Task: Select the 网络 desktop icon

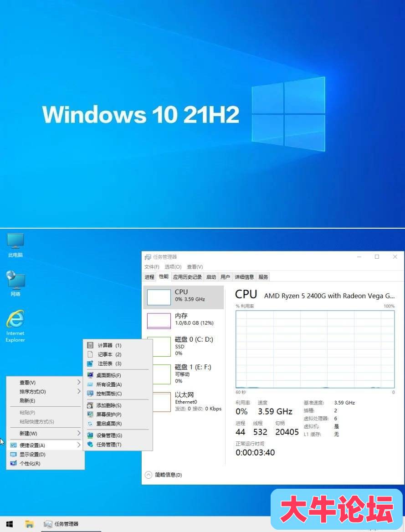Action: click(15, 284)
